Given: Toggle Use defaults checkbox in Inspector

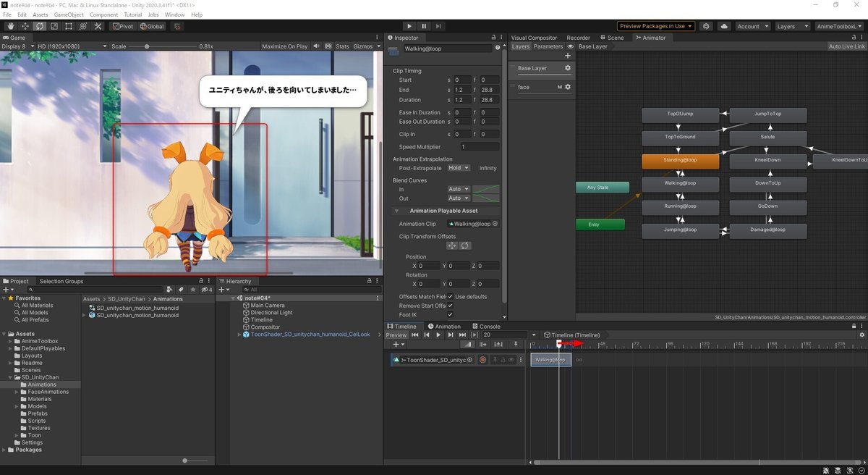Looking at the screenshot, I should point(450,296).
